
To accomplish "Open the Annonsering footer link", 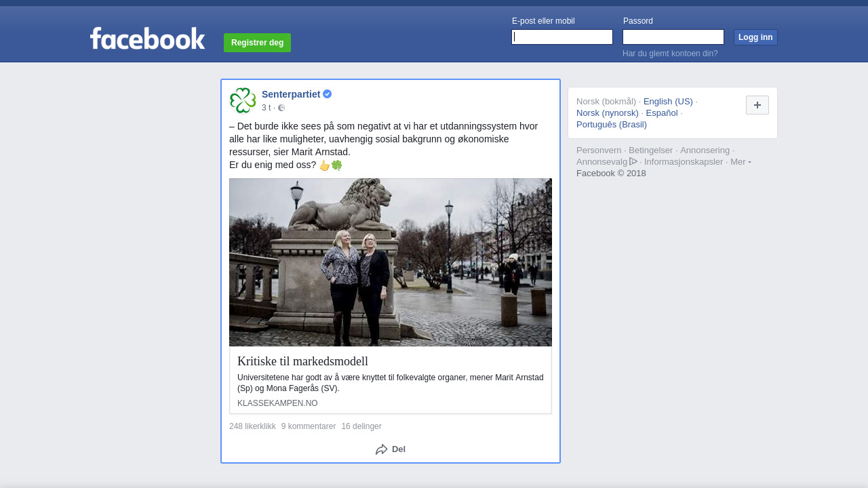I will pyautogui.click(x=705, y=150).
